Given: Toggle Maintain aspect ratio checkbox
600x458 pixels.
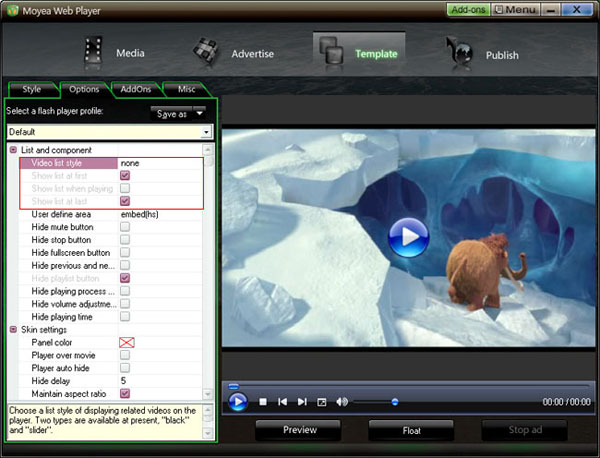Looking at the screenshot, I should coord(125,393).
